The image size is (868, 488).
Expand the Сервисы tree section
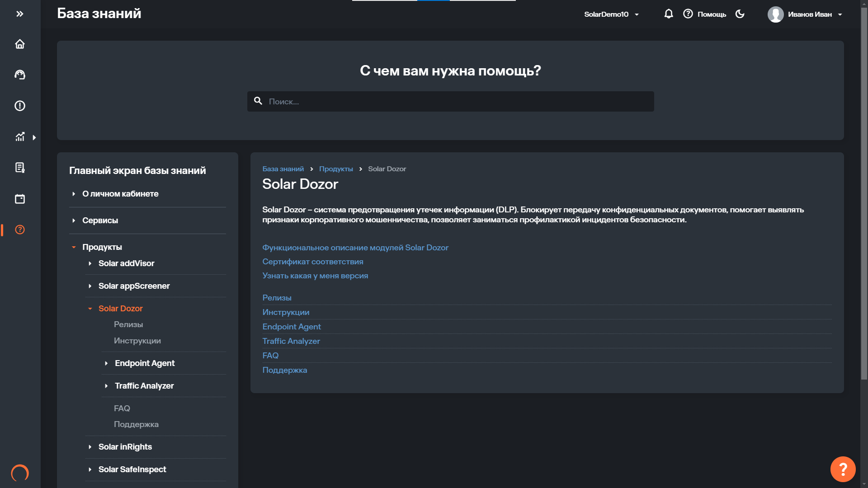[100, 221]
